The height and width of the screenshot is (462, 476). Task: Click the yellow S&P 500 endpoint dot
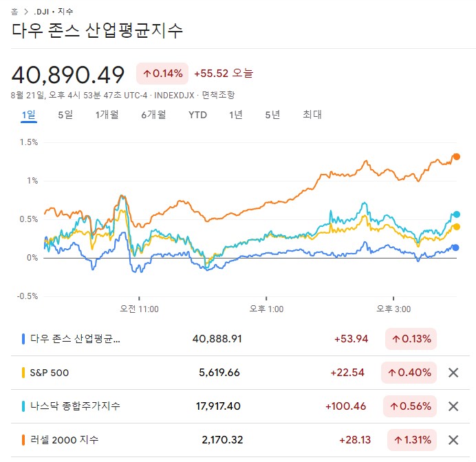[x=456, y=227]
